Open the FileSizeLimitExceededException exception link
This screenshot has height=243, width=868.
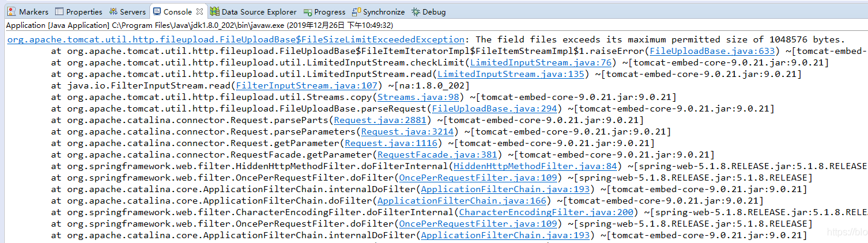[x=237, y=39]
